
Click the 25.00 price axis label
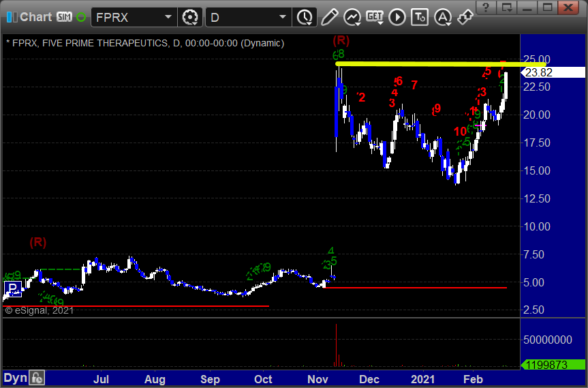coord(537,59)
